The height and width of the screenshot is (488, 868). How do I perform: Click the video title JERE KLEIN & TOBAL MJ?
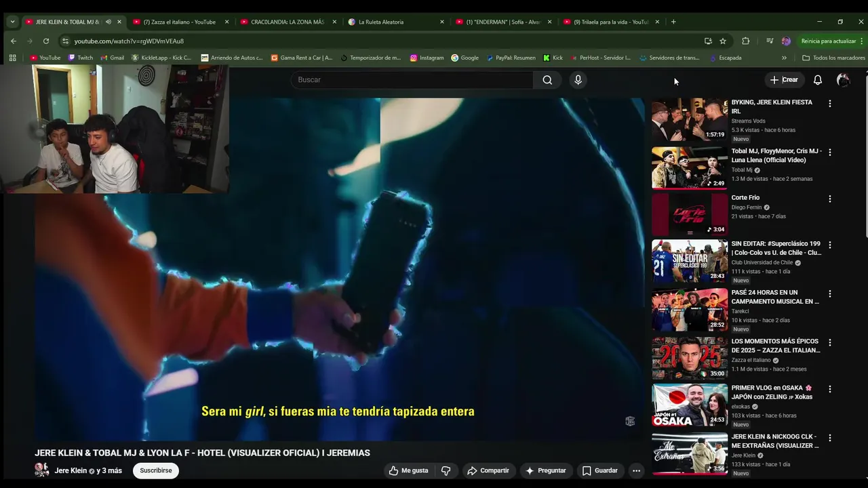[x=202, y=453]
